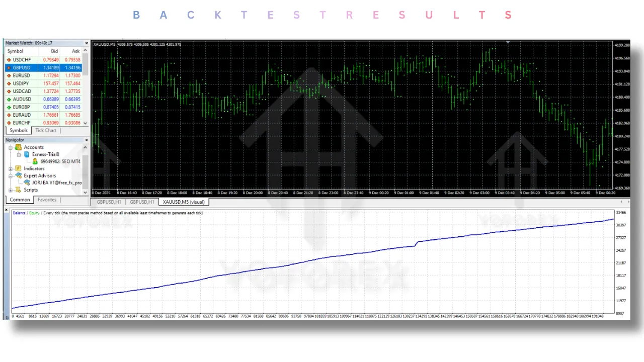The width and height of the screenshot is (644, 362).
Task: Select the EURGBP symbol name
Action: pyautogui.click(x=21, y=107)
